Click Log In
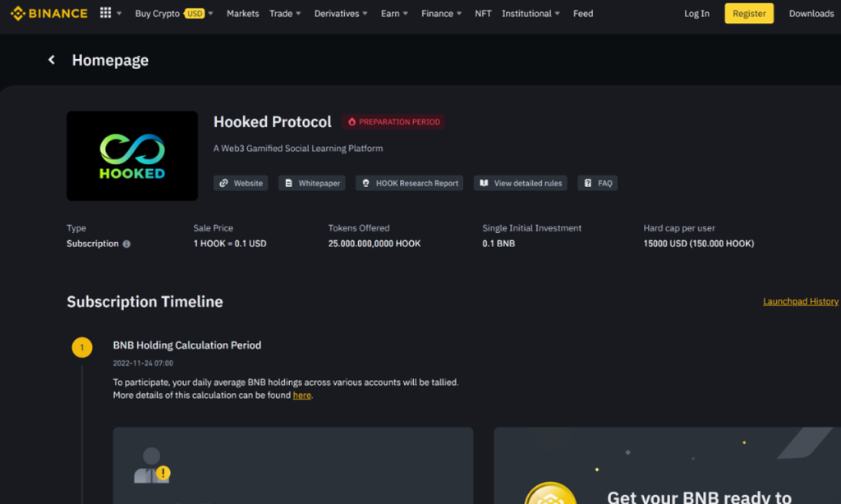This screenshot has height=504, width=841. pos(696,13)
